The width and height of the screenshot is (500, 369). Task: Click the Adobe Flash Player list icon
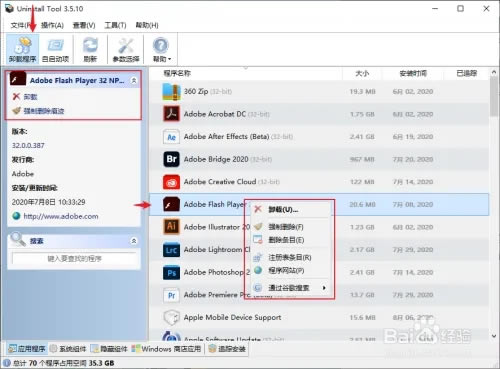point(171,204)
